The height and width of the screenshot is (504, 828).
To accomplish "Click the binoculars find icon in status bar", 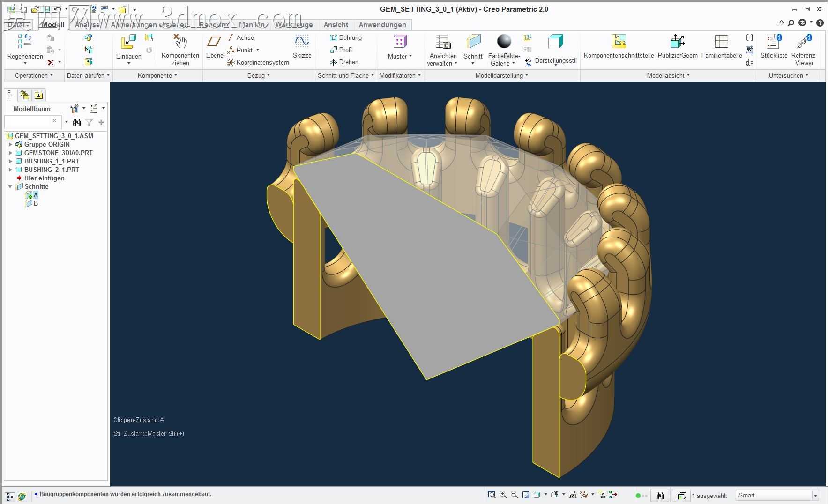I will 660,496.
